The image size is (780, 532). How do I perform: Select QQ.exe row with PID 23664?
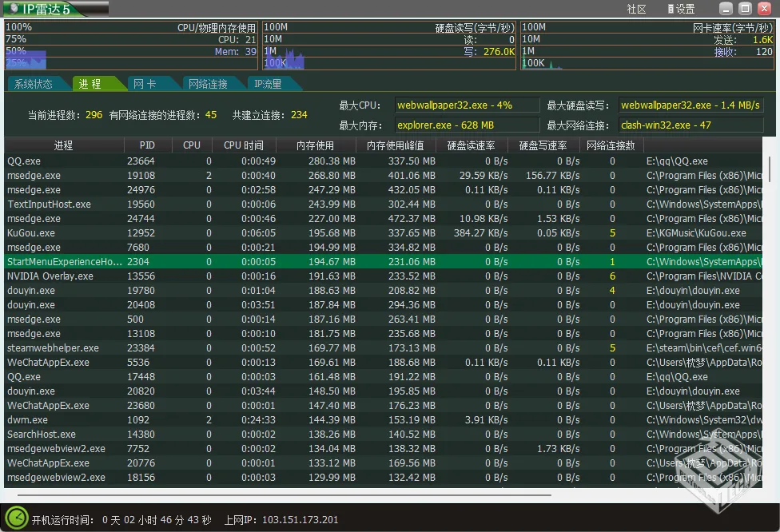[x=383, y=161]
